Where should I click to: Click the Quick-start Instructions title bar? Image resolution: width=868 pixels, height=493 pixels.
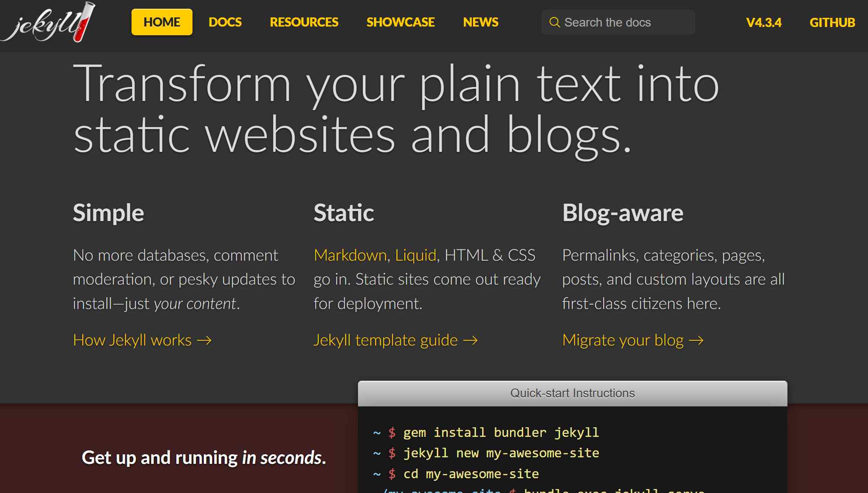[572, 393]
